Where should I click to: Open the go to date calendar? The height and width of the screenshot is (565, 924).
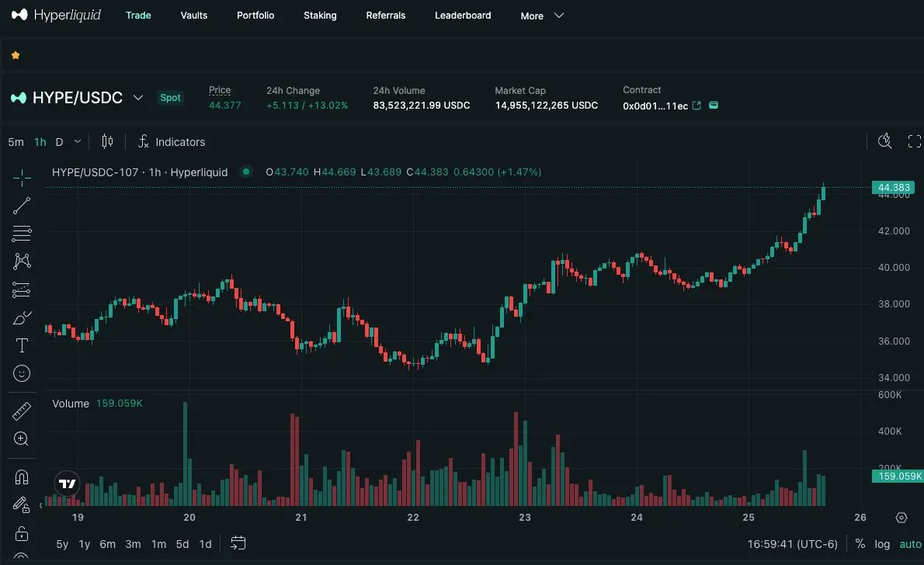click(x=238, y=543)
